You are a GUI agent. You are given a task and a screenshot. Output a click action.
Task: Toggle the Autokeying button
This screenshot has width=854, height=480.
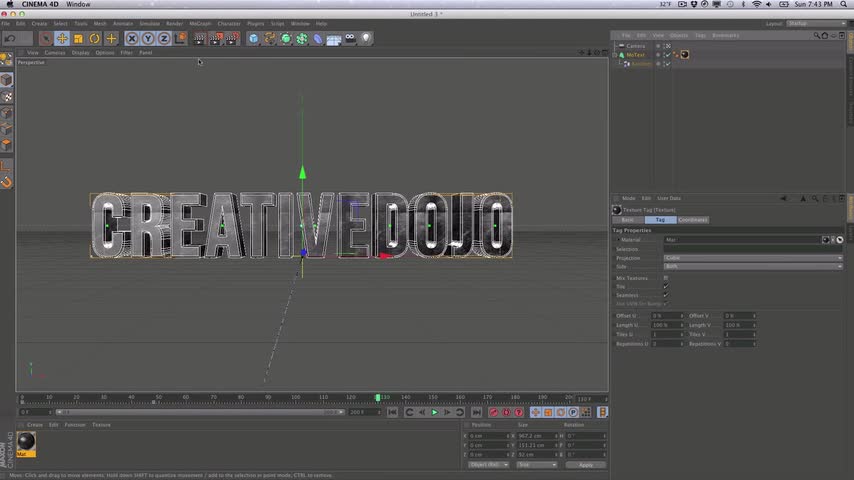tap(506, 412)
